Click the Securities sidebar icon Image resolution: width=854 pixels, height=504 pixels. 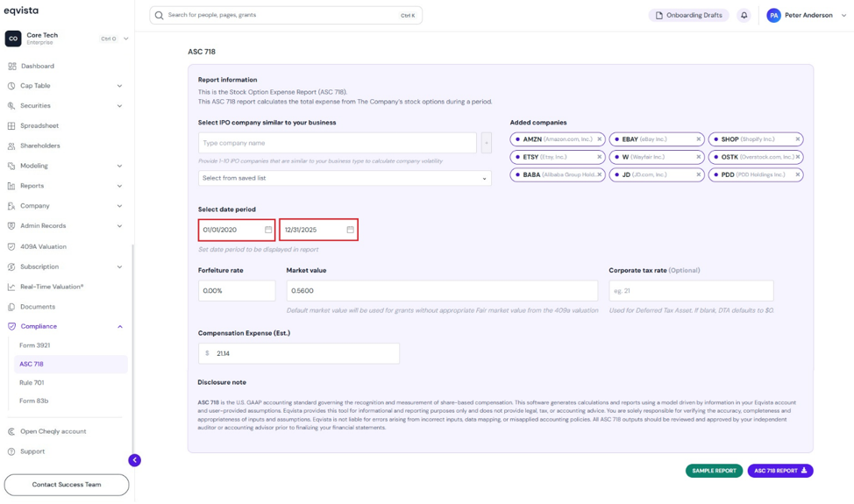[11, 106]
